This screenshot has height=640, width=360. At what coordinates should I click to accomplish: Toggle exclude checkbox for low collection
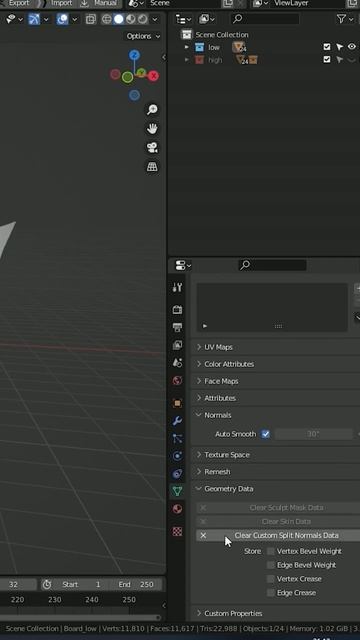point(327,47)
